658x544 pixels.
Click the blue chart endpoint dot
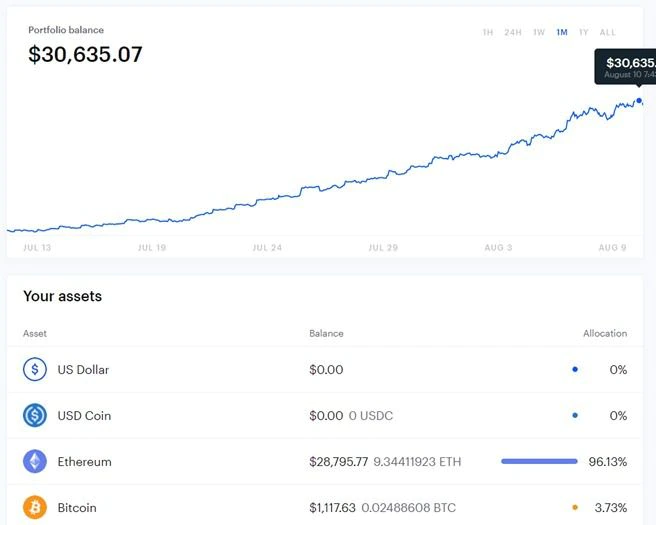(639, 101)
